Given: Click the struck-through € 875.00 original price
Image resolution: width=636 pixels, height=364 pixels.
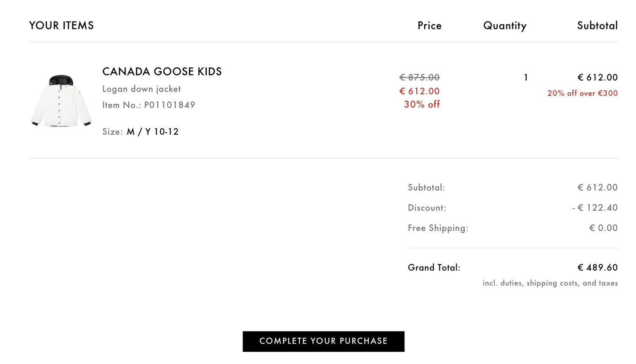Looking at the screenshot, I should coord(419,78).
